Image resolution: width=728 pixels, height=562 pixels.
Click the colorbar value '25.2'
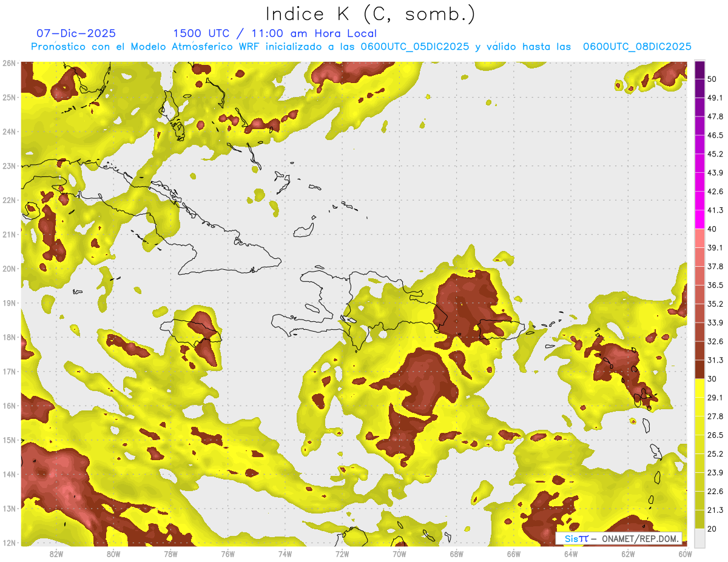point(715,453)
